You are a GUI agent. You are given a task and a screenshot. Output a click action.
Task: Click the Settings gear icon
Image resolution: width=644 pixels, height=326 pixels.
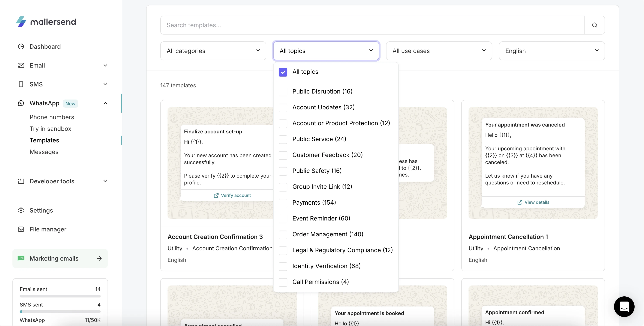[x=21, y=210]
